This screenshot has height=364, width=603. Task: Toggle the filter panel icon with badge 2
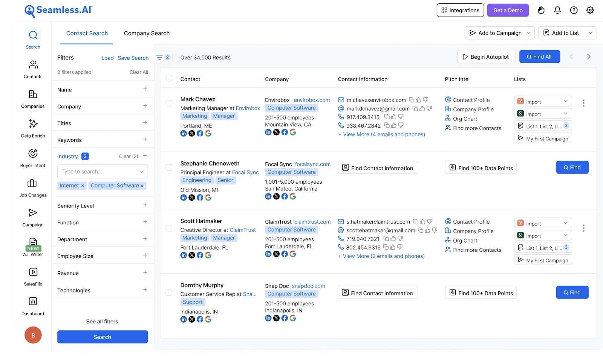click(163, 57)
